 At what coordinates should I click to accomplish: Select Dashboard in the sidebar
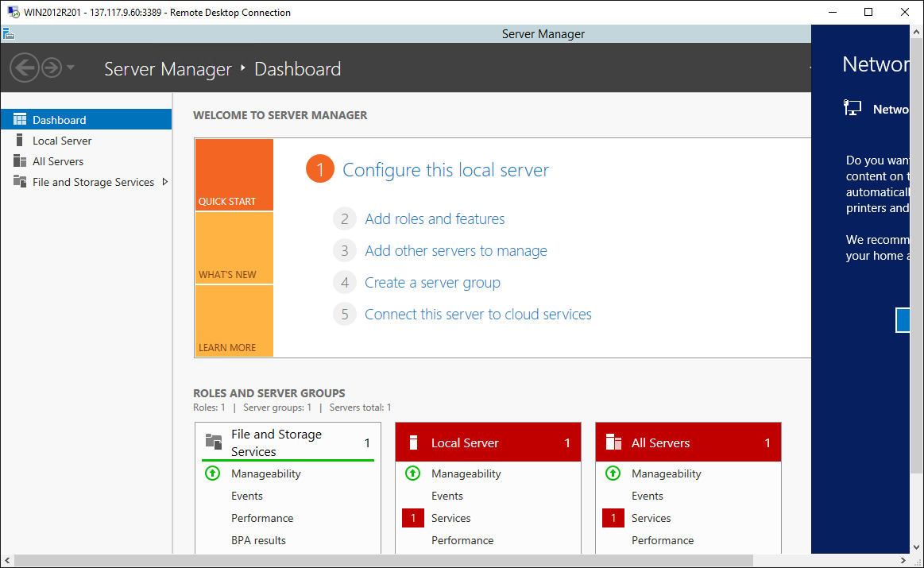[x=86, y=120]
